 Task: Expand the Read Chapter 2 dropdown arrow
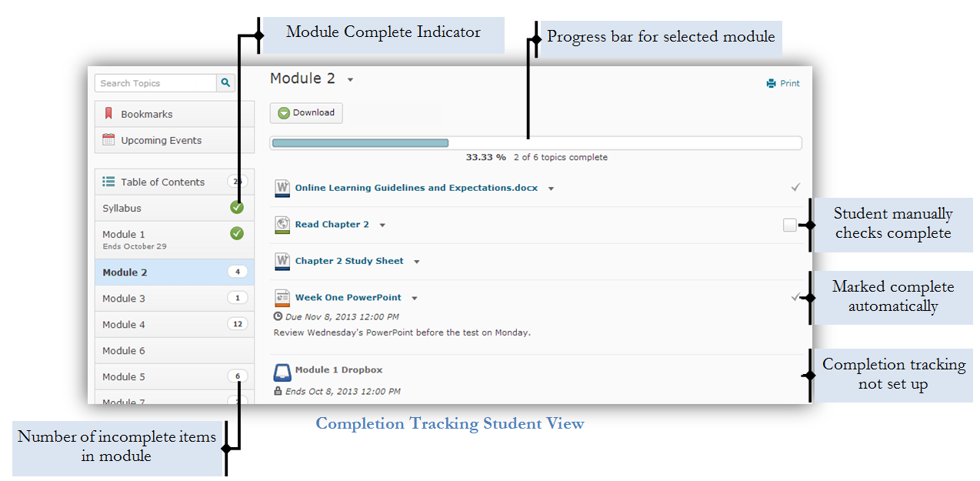click(382, 225)
